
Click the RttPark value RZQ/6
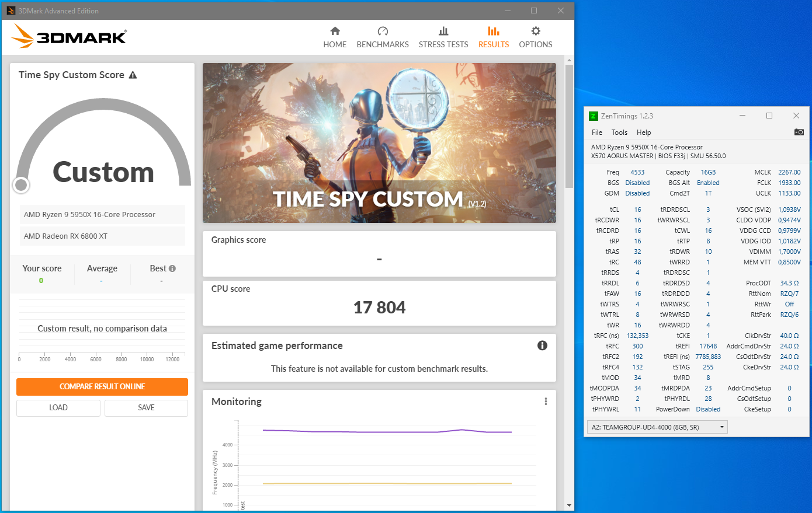(789, 315)
